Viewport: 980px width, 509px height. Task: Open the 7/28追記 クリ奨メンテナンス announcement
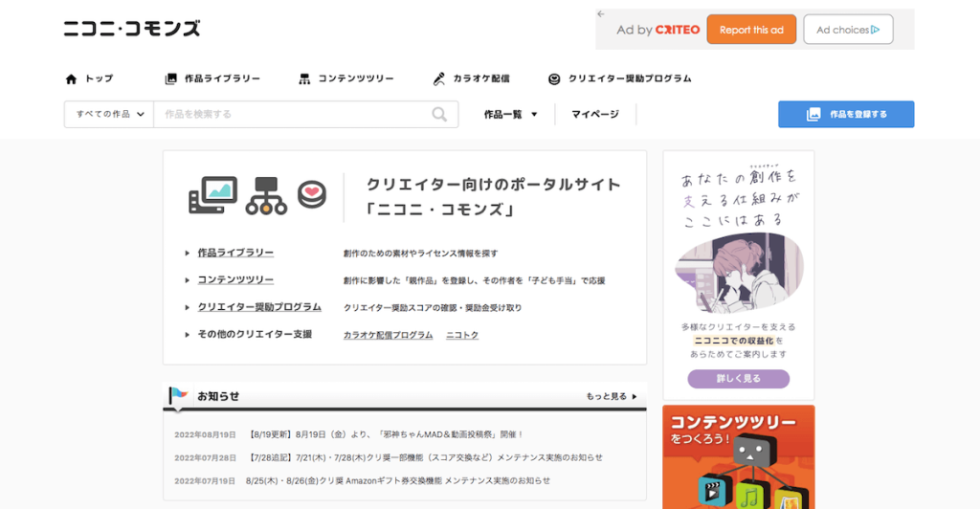point(425,457)
